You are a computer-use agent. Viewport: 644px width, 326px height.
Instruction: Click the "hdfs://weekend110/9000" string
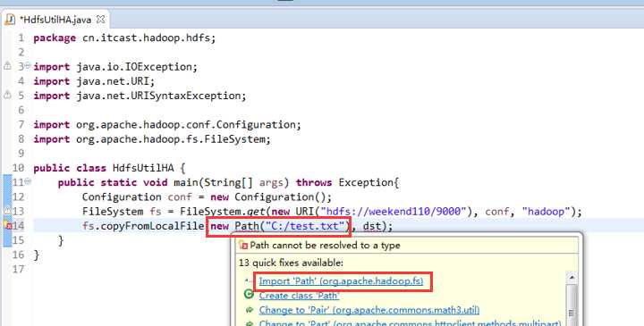click(x=394, y=212)
